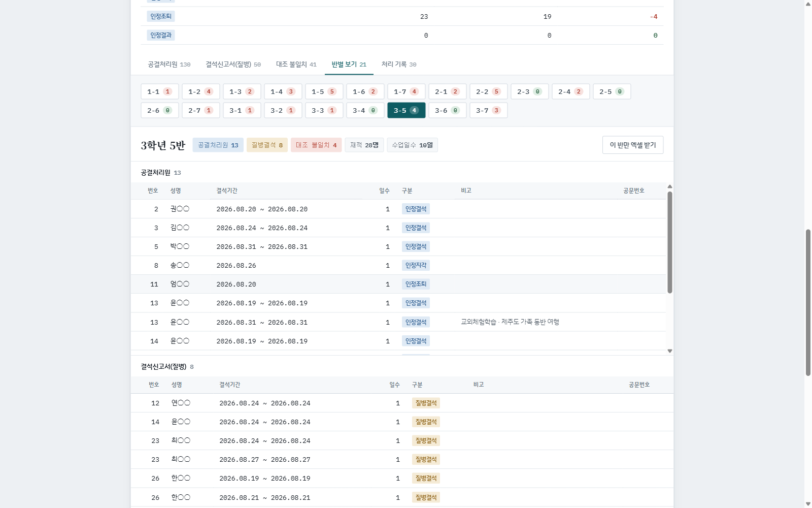Screen dimensions: 812x508
Task: Click the 질병결석 8 badge
Action: pyautogui.click(x=267, y=145)
